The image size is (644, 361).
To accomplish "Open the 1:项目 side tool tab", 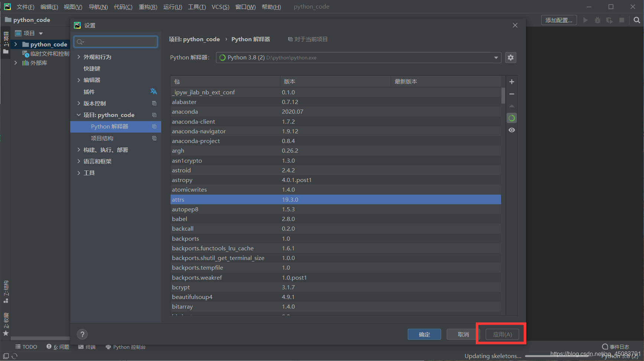I will point(6,42).
